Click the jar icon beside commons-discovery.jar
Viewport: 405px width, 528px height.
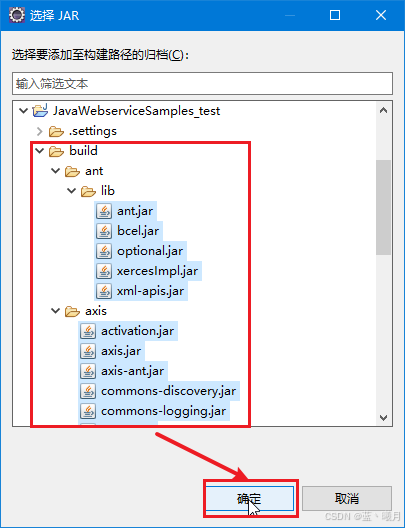(88, 391)
